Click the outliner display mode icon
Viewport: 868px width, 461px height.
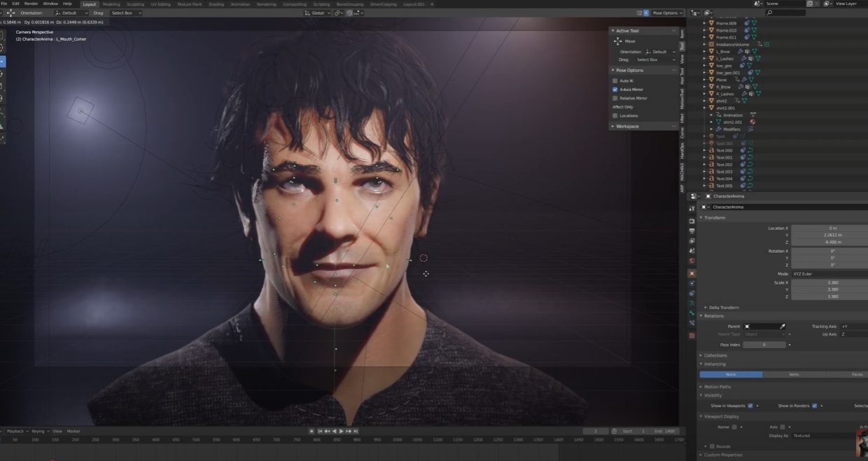pos(708,13)
